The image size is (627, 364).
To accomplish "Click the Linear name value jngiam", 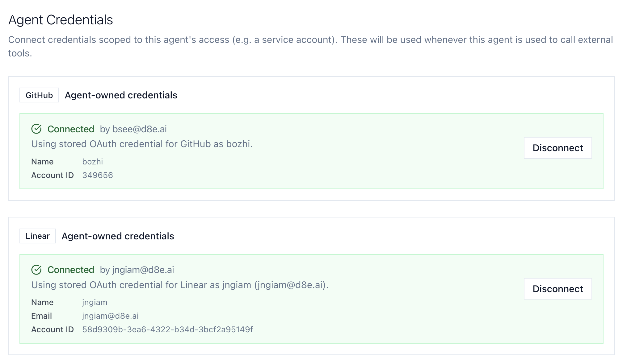I will (95, 302).
